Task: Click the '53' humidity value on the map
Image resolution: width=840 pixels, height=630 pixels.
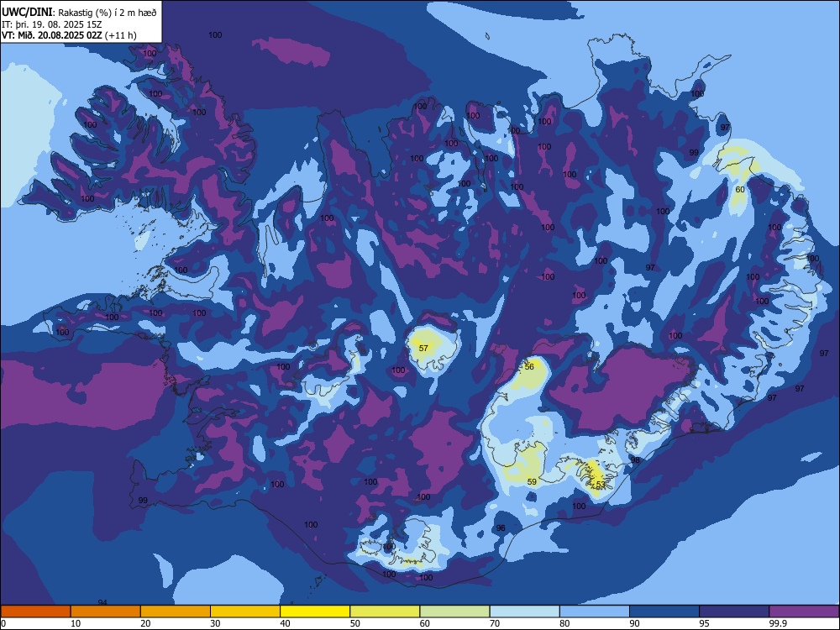Action: pos(601,485)
